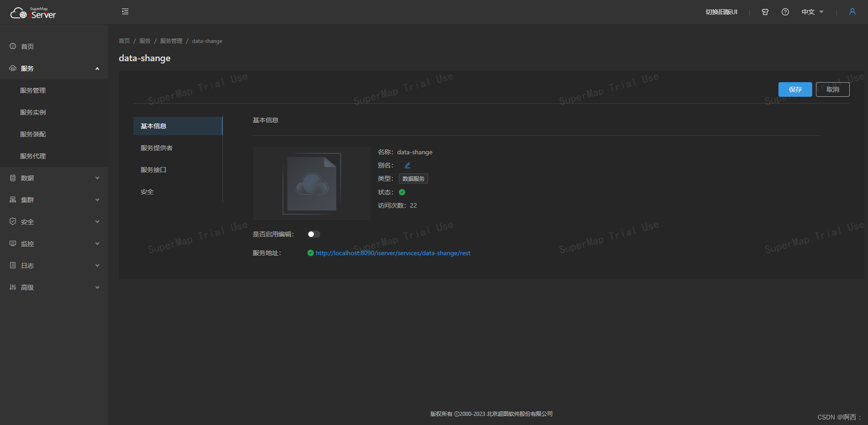
Task: Select the 服务接口 tab
Action: pyautogui.click(x=178, y=170)
